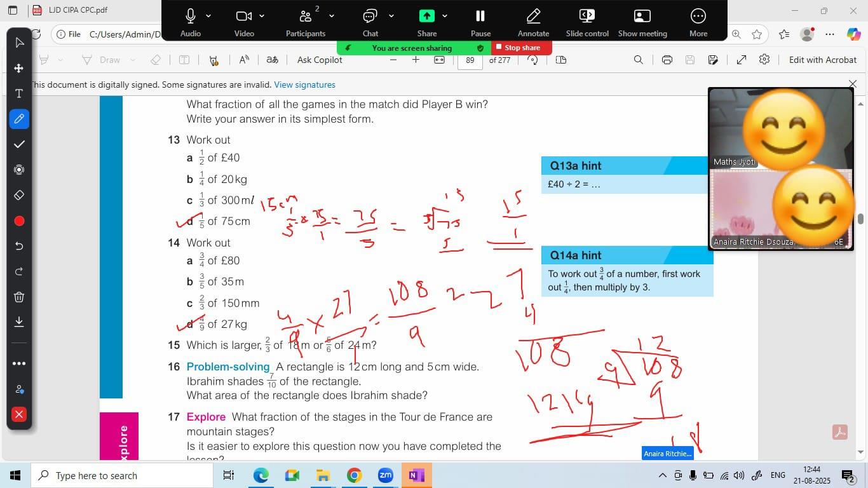Pick the red annotation color swatch
Image resolution: width=868 pixels, height=488 pixels.
pos(19,221)
